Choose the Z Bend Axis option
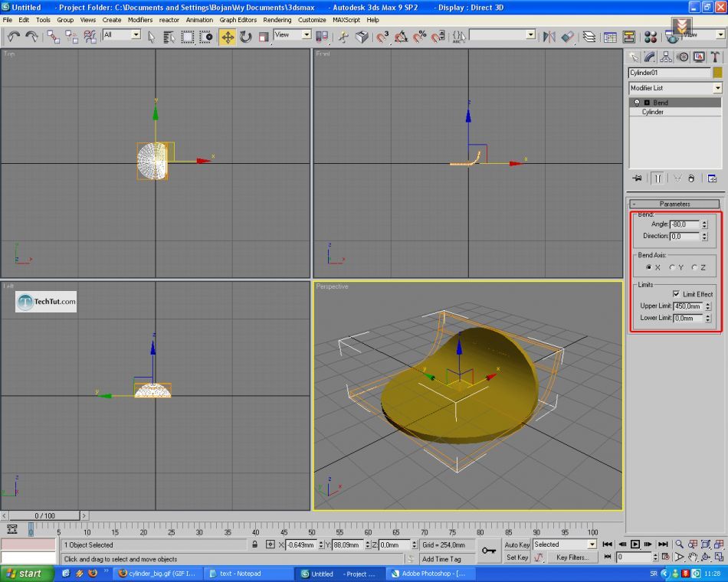This screenshot has height=582, width=728. [694, 267]
